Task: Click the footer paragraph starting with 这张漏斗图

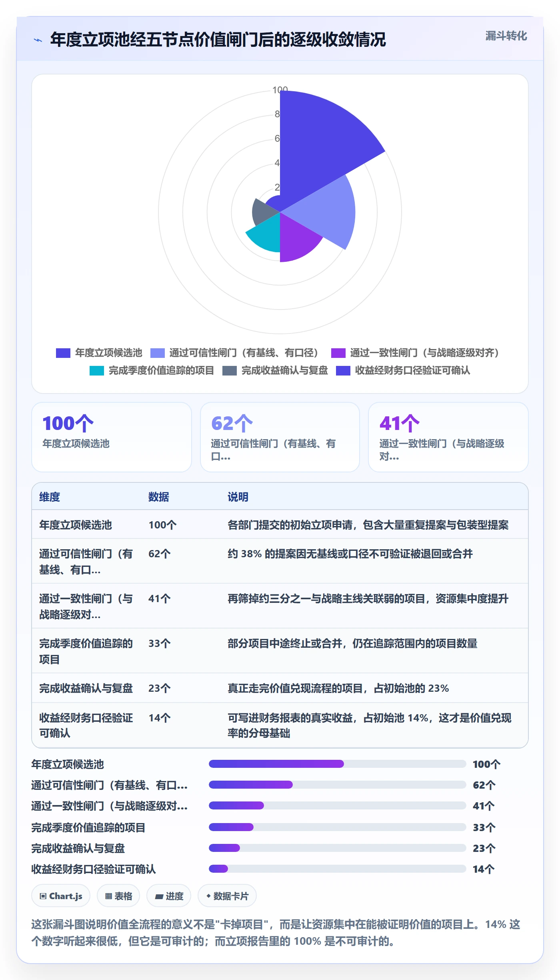Action: (276, 933)
